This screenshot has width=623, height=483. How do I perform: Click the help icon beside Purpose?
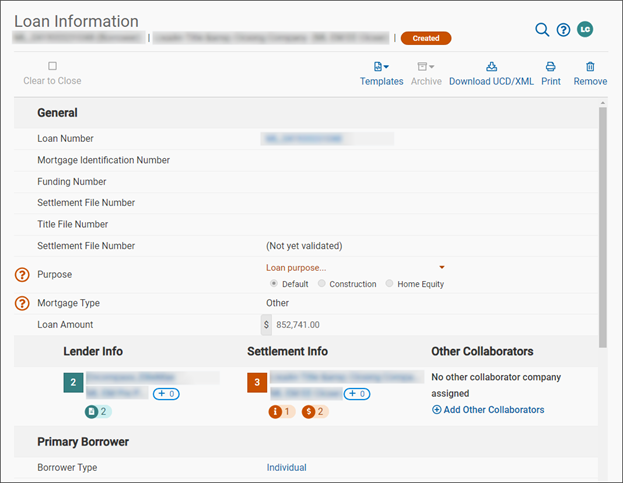tap(22, 274)
